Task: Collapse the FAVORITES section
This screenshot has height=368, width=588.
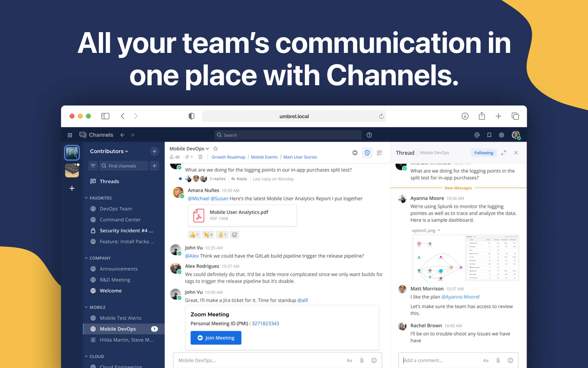Action: (87, 198)
